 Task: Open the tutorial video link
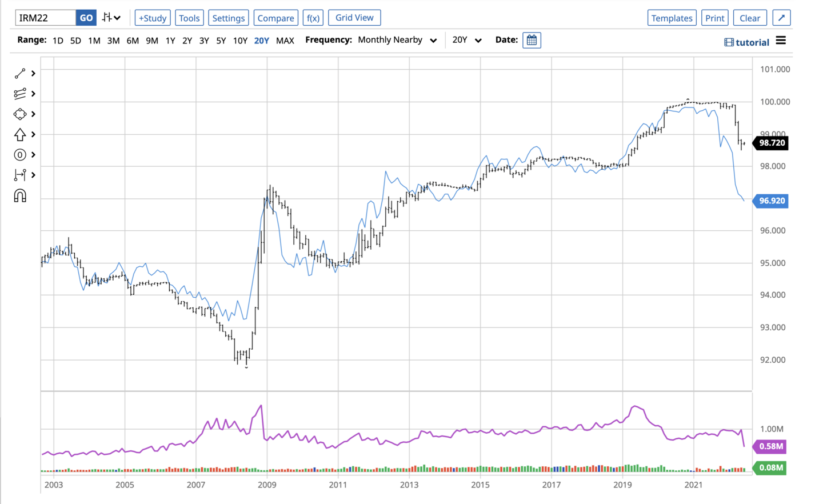[x=747, y=42]
